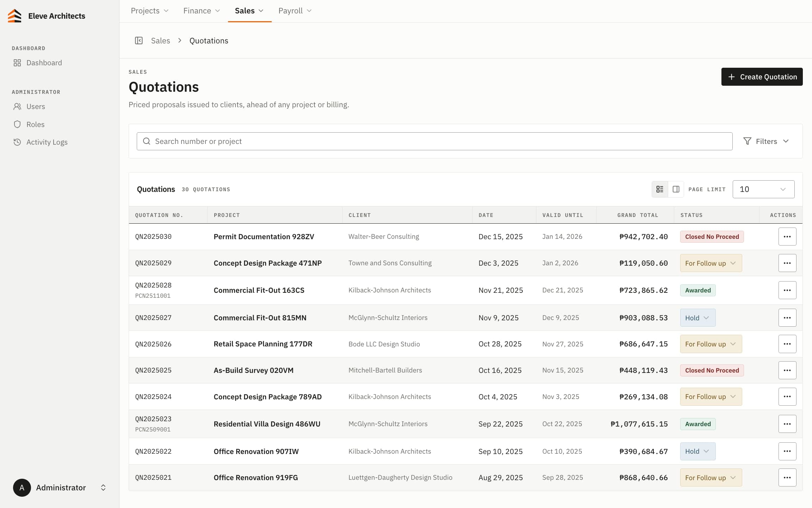Click the Eleve Architects logo icon
Viewport: 812px width, 508px height.
[x=15, y=16]
